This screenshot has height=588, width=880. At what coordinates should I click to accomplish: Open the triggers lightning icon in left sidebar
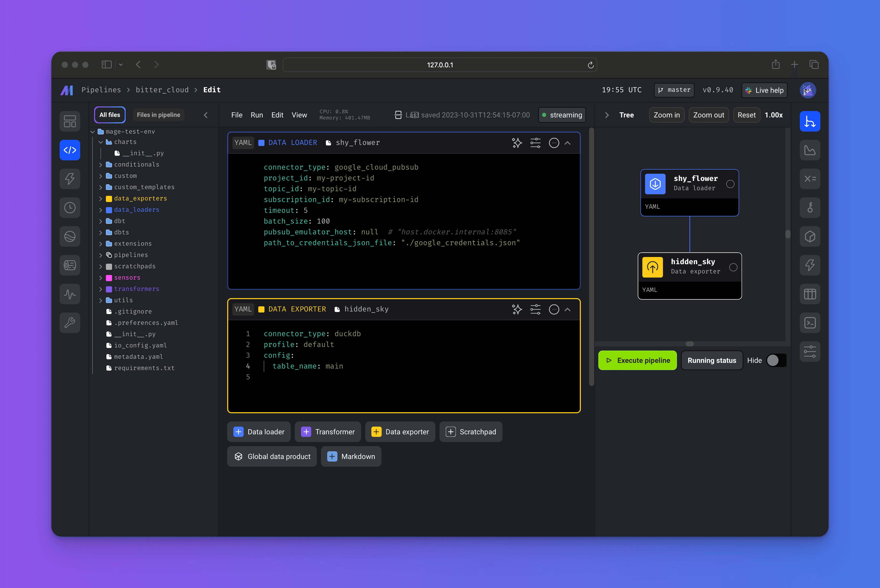click(x=70, y=179)
